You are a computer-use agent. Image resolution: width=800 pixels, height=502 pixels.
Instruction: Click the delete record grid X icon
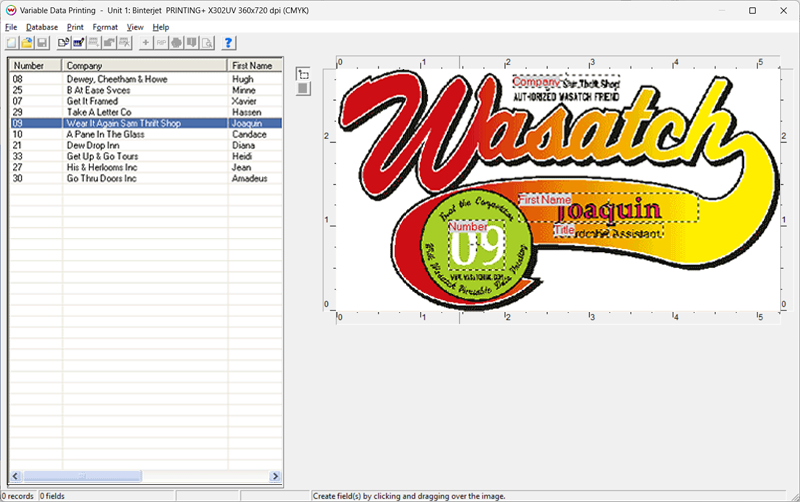[x=124, y=43]
